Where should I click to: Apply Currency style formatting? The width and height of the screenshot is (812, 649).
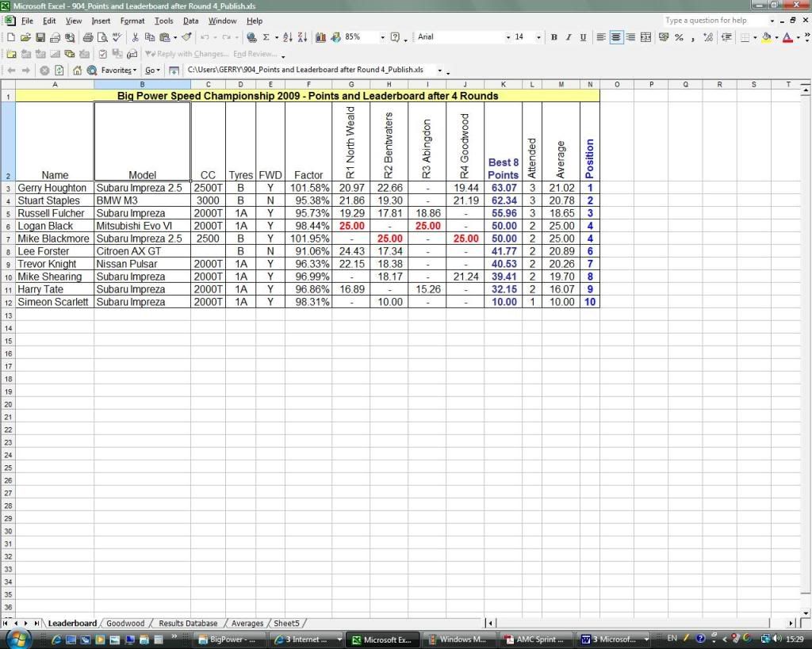click(x=664, y=37)
